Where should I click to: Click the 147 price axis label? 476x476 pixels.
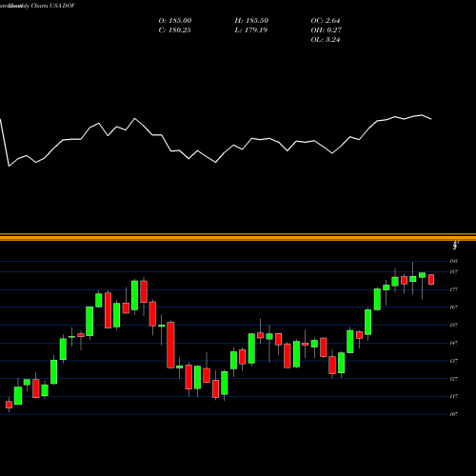coord(454,343)
